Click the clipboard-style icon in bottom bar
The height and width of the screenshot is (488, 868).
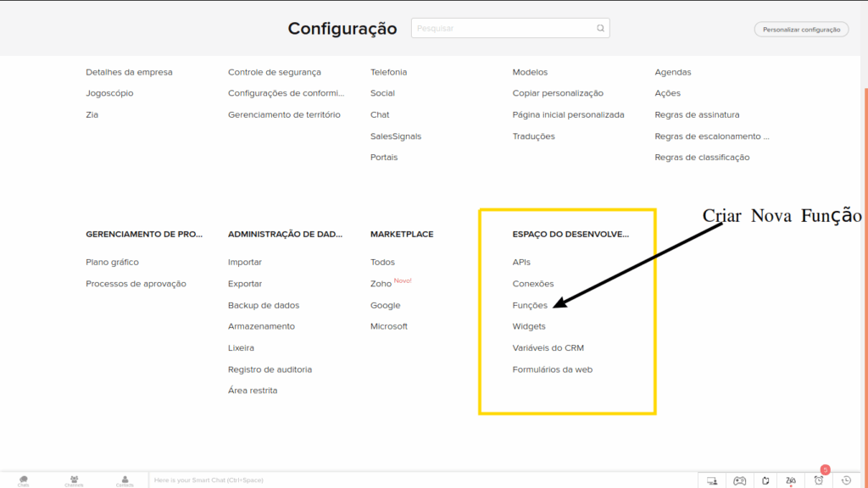click(765, 481)
